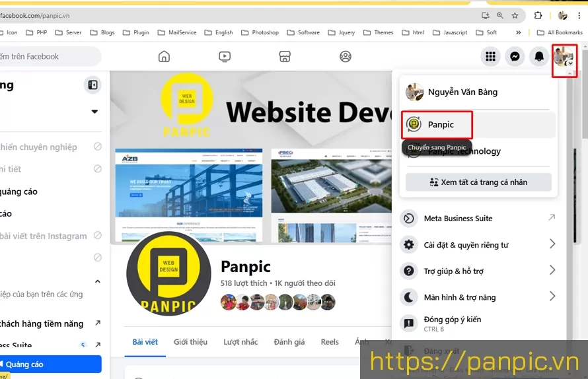Open the Facebook Home icon

164,57
